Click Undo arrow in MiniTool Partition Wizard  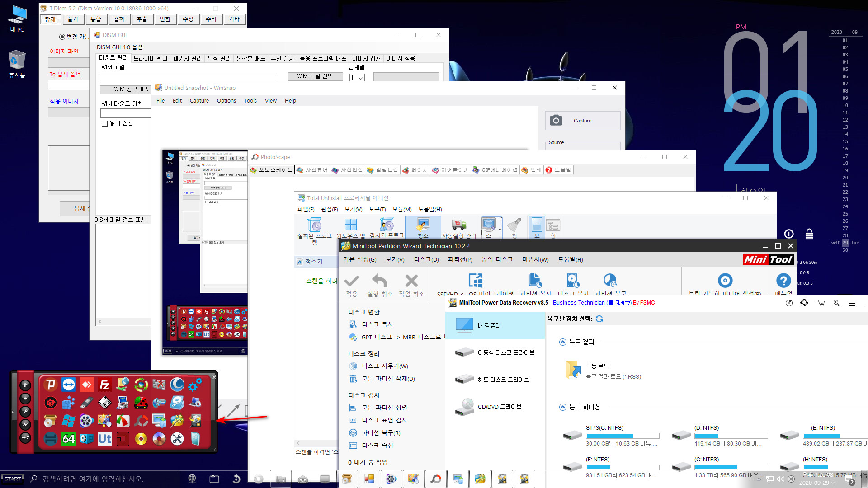pos(380,286)
